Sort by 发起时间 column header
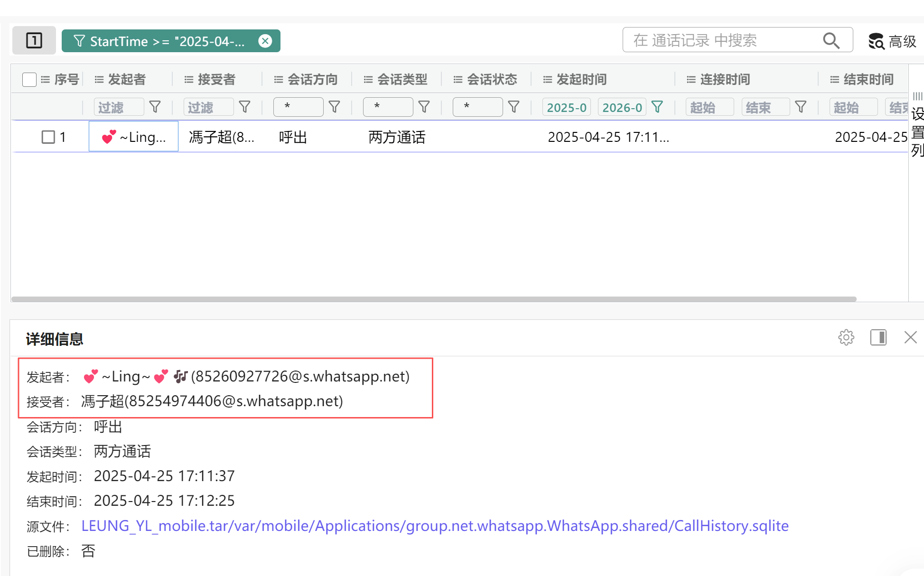Image resolution: width=924 pixels, height=576 pixels. pos(581,79)
